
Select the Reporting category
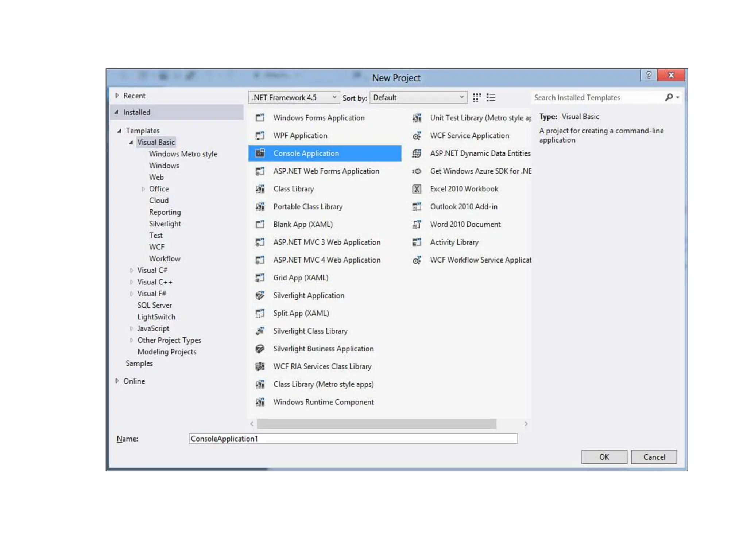[165, 212]
